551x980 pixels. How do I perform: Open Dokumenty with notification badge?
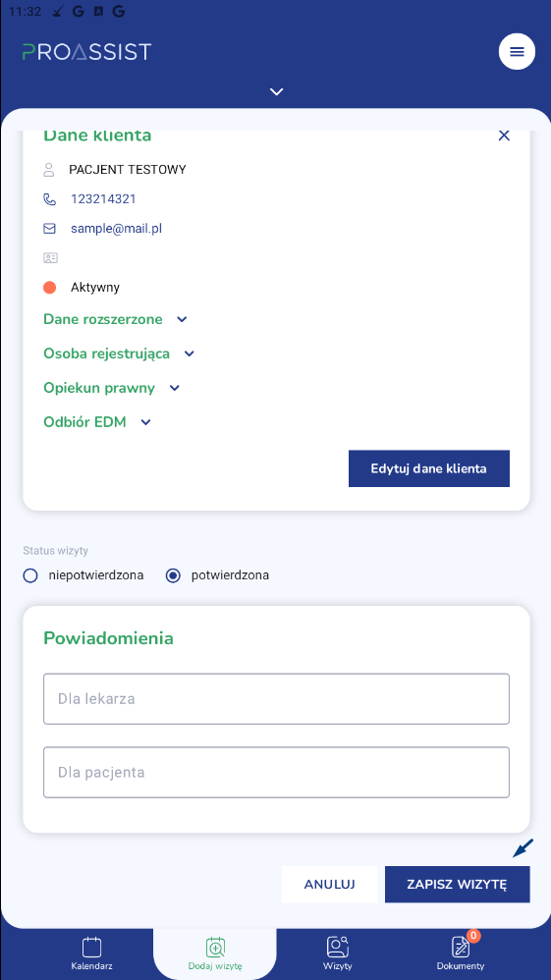pos(461,953)
